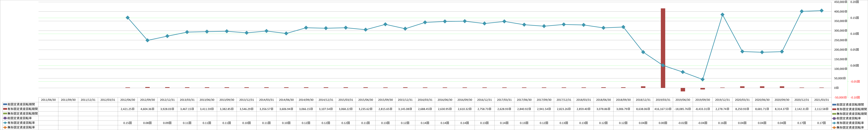Viewport: 868px width, 130px height.
Task: Click the 2,112.58日 cell
Action: (x=821, y=109)
